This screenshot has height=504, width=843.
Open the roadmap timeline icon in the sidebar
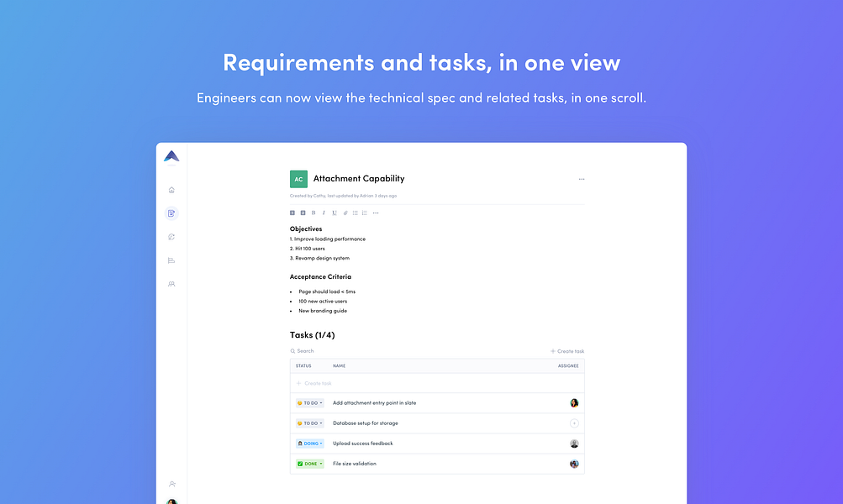click(171, 260)
